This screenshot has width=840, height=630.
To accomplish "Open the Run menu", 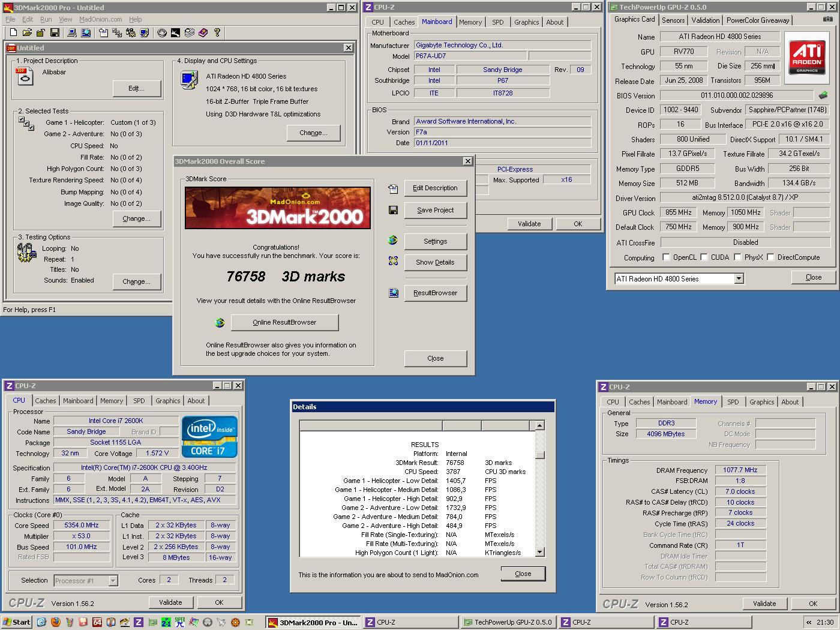I will point(46,19).
